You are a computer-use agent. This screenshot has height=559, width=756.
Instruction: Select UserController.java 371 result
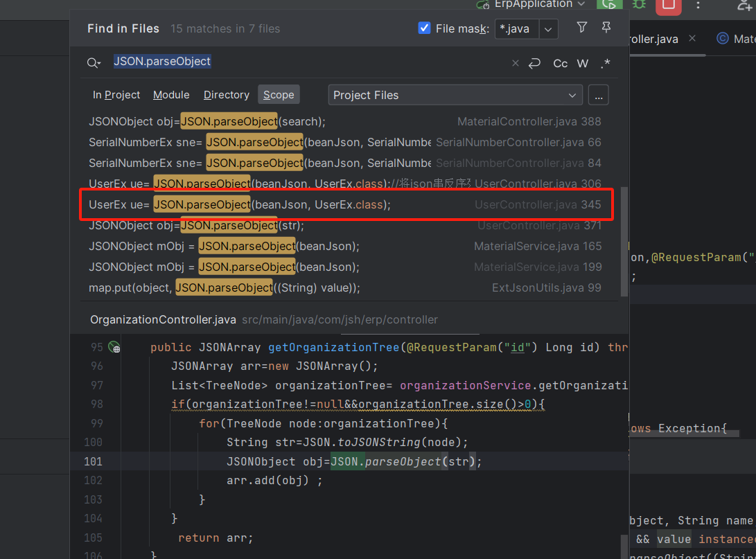point(344,225)
